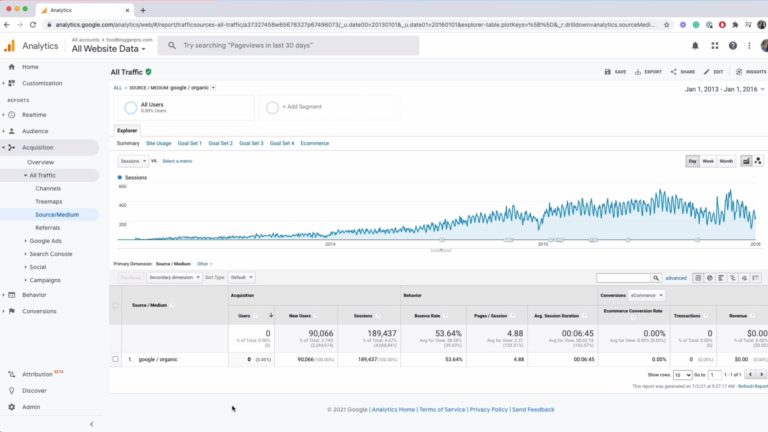This screenshot has width=768, height=432.
Task: Click the Export report icon
Action: pos(638,72)
